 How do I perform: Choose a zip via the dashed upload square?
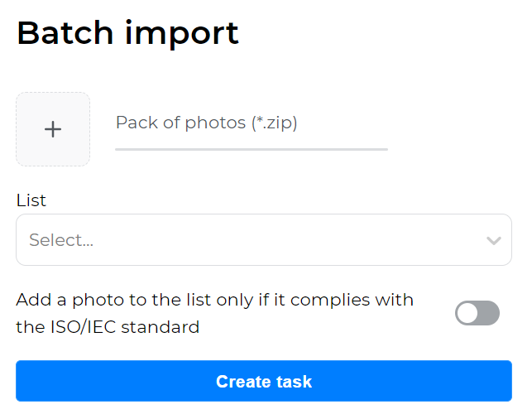coord(53,129)
